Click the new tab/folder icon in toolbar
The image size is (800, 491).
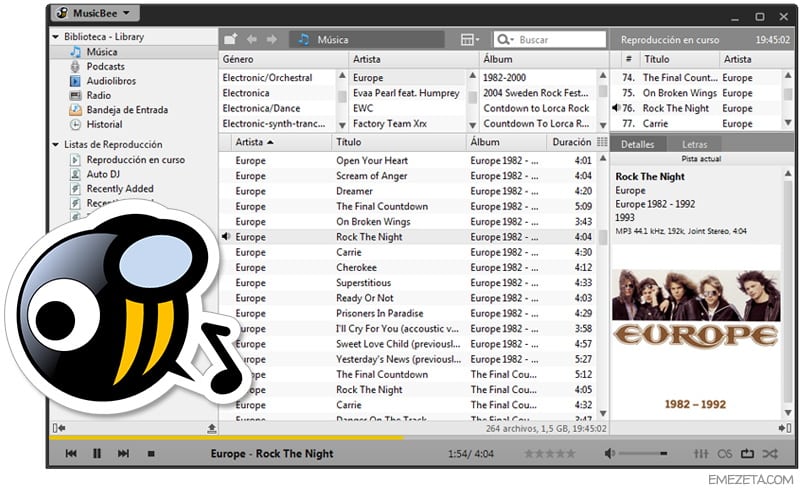tap(231, 39)
